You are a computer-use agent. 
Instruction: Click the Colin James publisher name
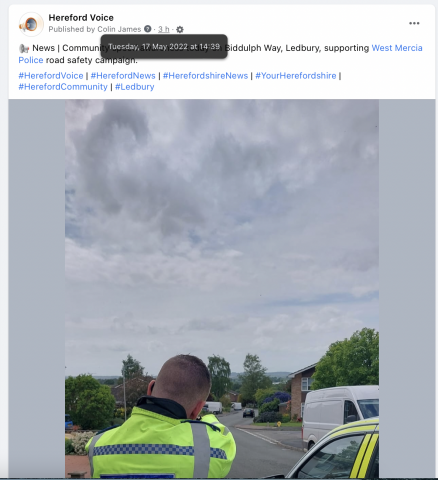pos(119,29)
